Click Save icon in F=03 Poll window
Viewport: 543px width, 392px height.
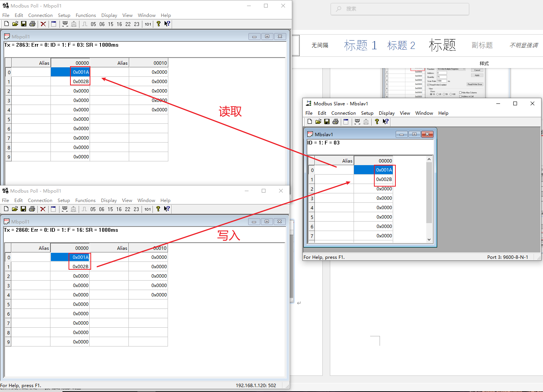(24, 24)
